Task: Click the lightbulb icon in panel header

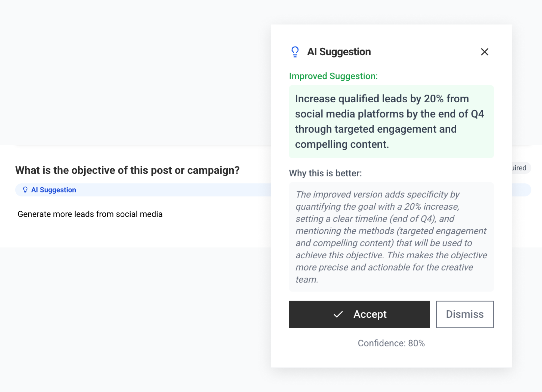Action: 295,52
